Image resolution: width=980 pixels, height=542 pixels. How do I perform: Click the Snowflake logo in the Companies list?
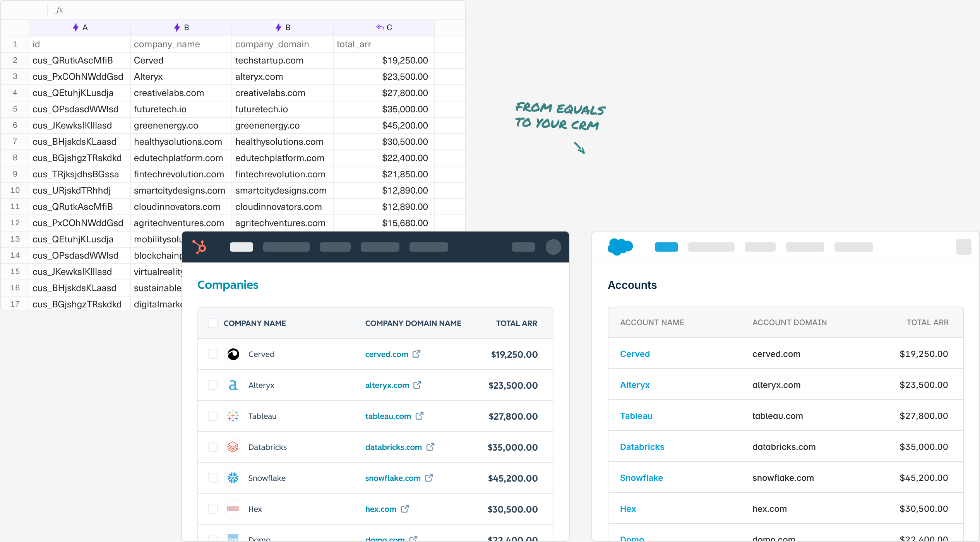pos(233,478)
